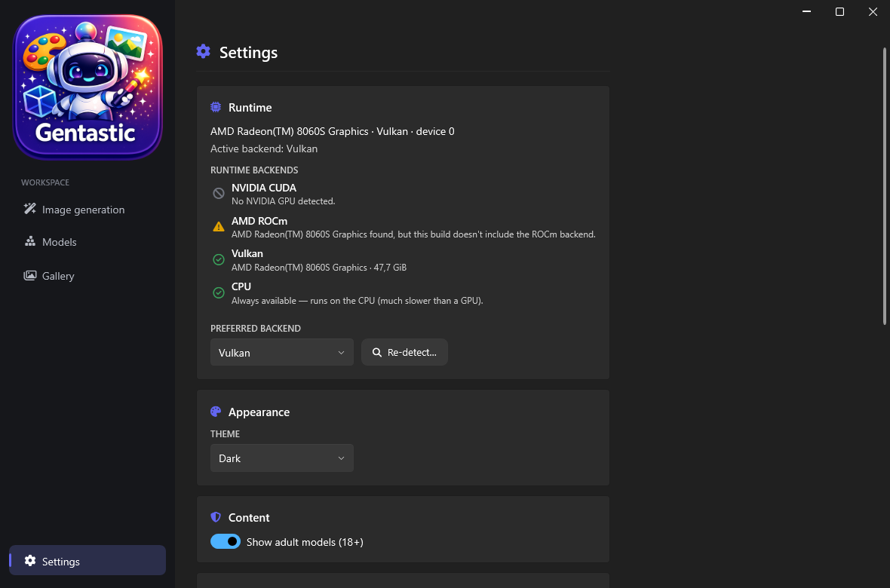Click the 'Vulkan · device 0' GPU line
Screen dimensions: 890x588
pyautogui.click(x=333, y=131)
